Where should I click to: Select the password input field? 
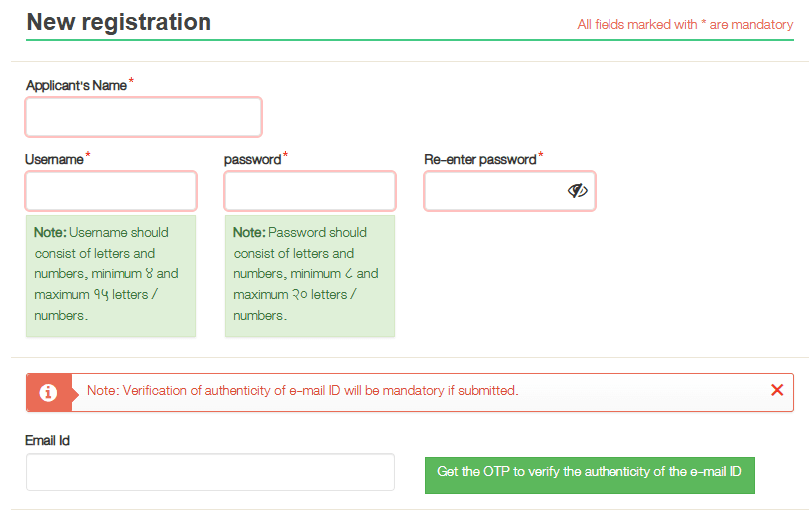coord(310,191)
